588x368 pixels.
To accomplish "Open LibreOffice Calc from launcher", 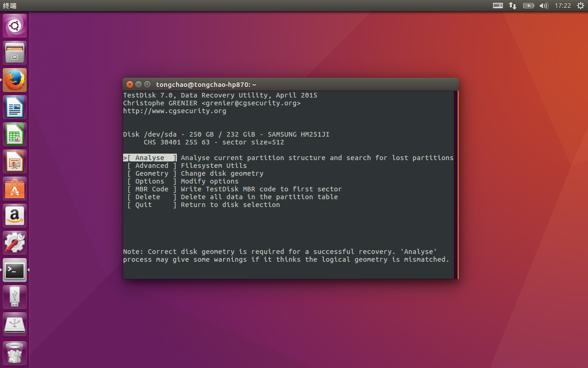I will (x=15, y=134).
